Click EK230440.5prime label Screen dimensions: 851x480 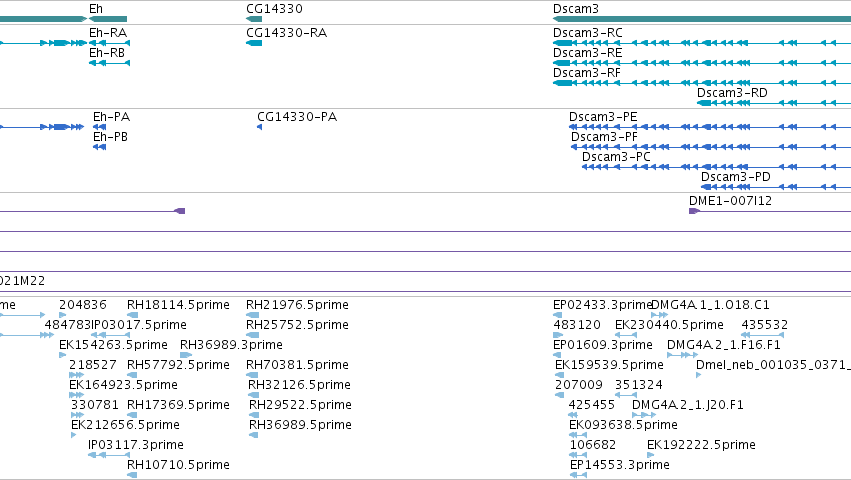[669, 325]
